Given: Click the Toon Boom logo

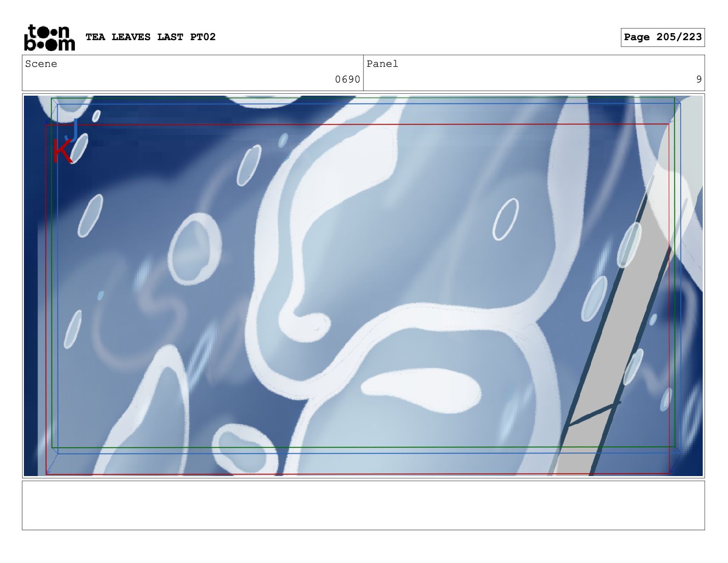Looking at the screenshot, I should pyautogui.click(x=49, y=37).
